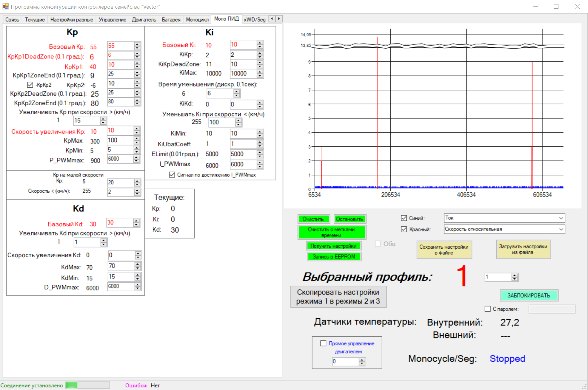Click the Базовый Kd input field
The image size is (588, 390).
pyautogui.click(x=120, y=222)
